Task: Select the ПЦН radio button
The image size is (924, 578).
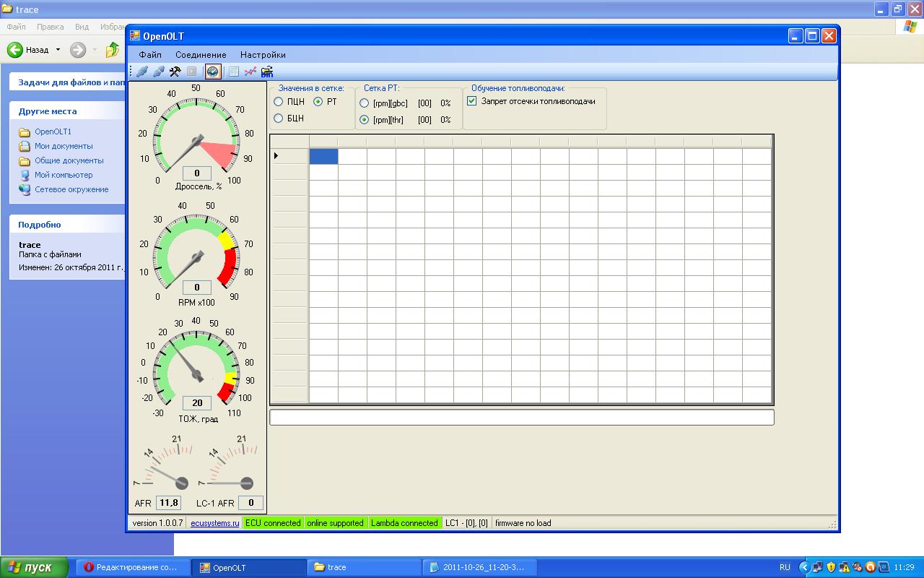Action: tap(279, 102)
